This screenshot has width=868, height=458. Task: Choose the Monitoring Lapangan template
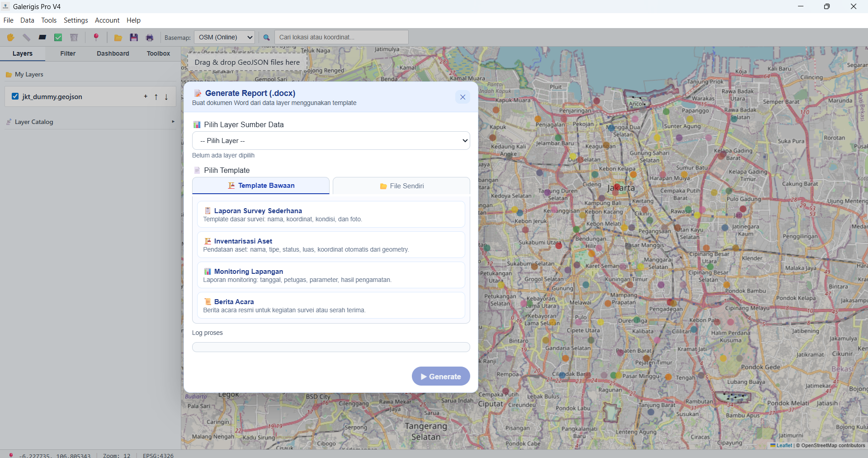(331, 275)
